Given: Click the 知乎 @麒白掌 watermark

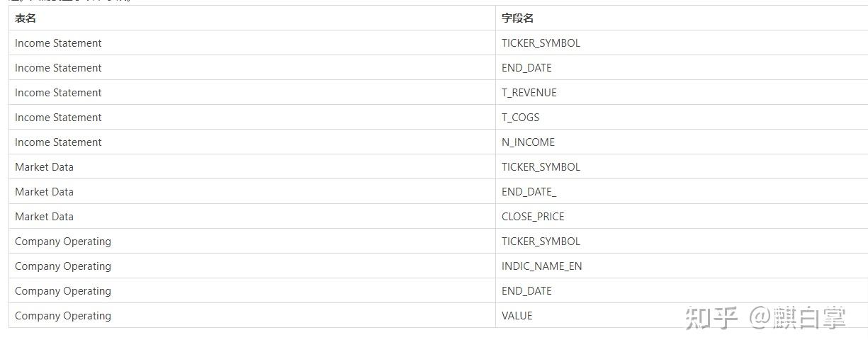Looking at the screenshot, I should click(765, 318).
